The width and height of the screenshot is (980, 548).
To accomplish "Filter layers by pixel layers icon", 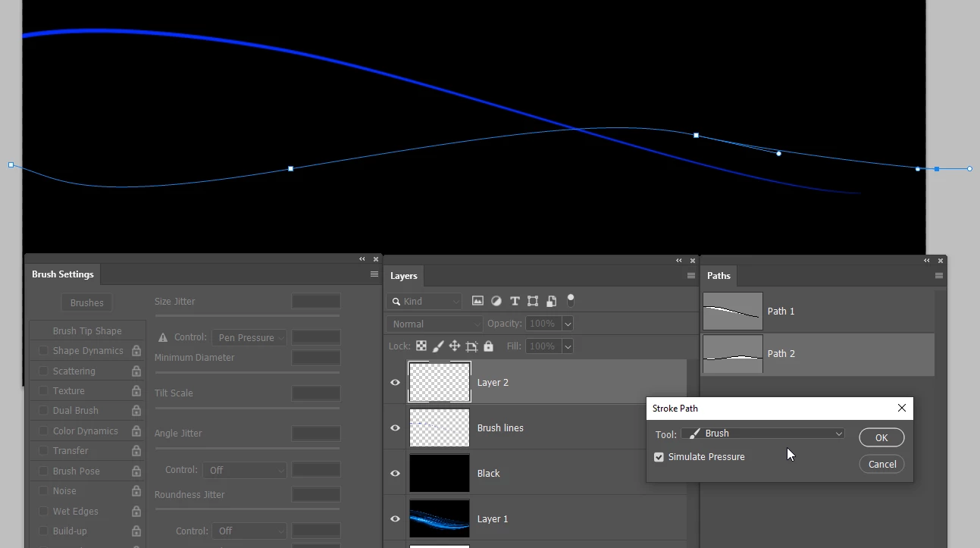I will (x=477, y=301).
